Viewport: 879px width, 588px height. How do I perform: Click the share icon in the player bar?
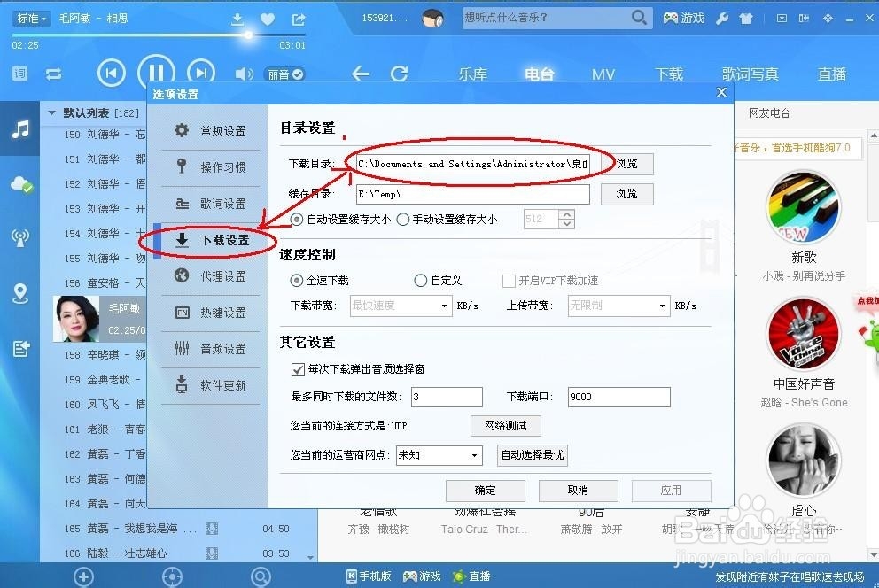(x=298, y=18)
